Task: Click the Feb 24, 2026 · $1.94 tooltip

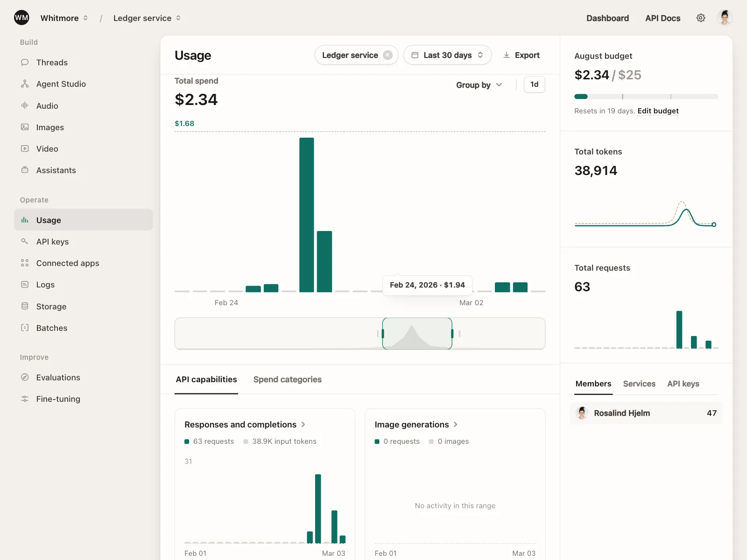Action: [x=427, y=285]
